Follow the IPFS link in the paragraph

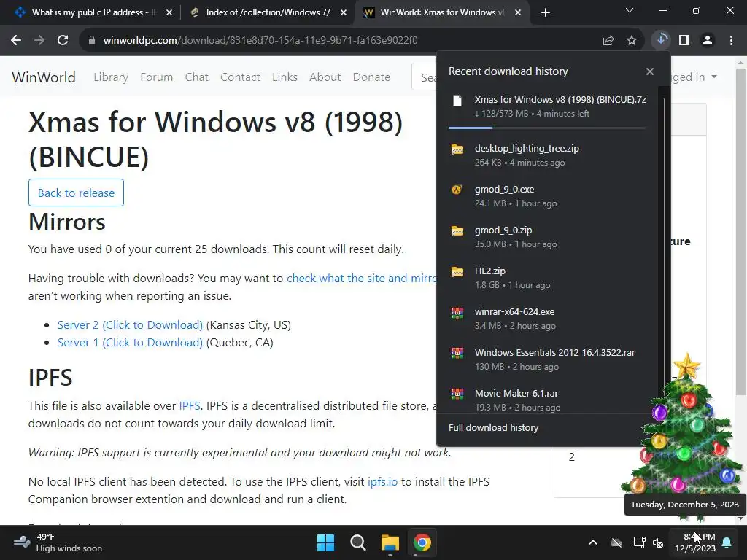[190, 405]
